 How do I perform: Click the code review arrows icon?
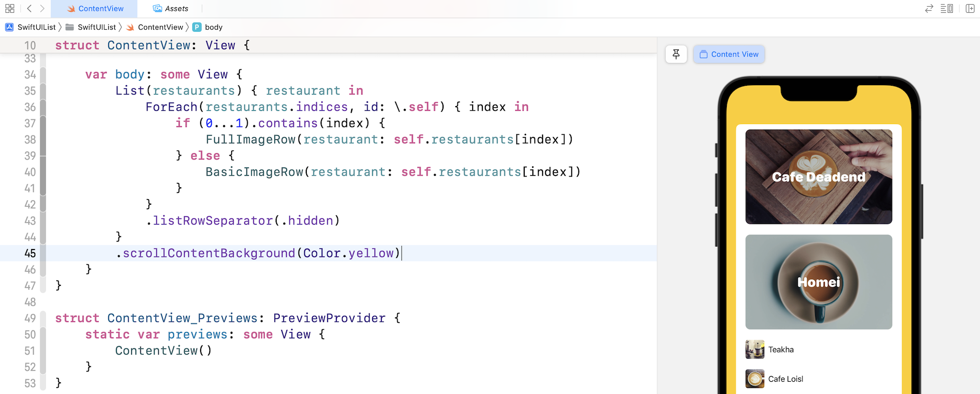(x=929, y=9)
